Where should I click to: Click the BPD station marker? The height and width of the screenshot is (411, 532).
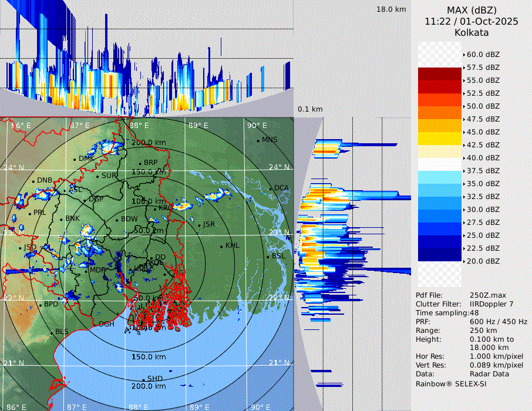coord(41,305)
